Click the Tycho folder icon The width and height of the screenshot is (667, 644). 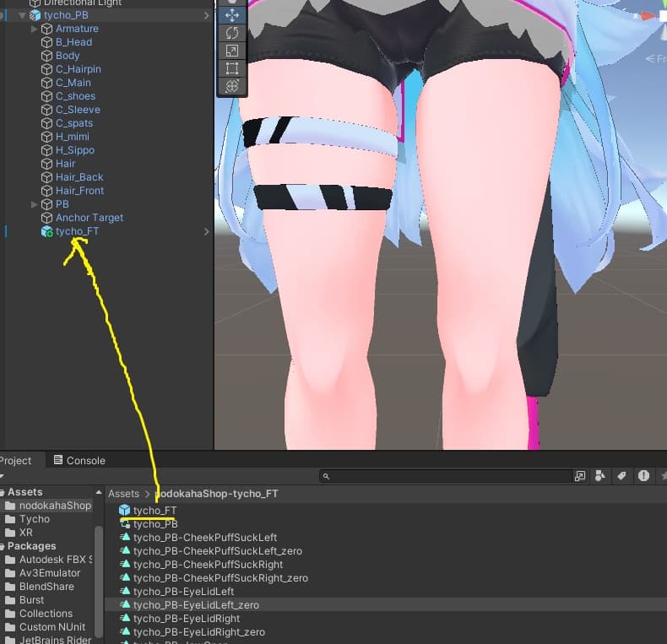(x=10, y=519)
